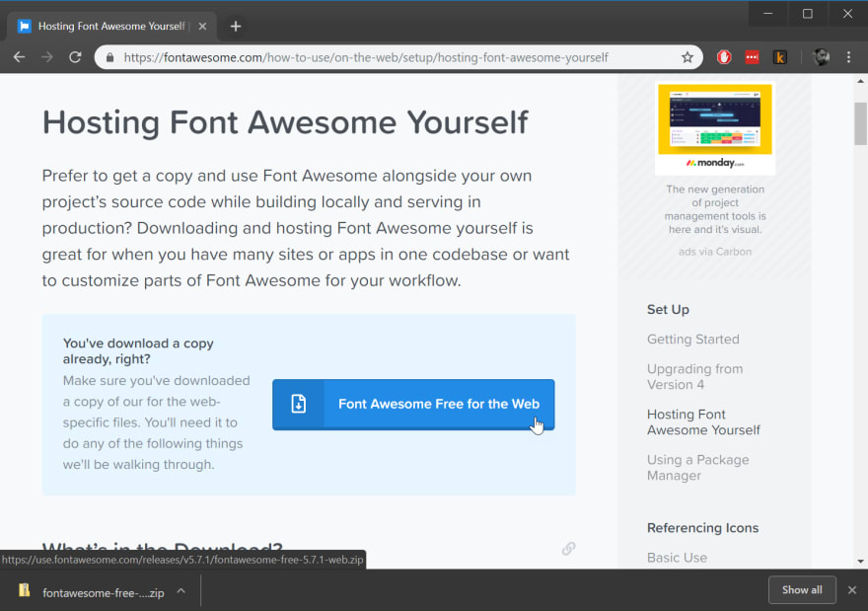The width and height of the screenshot is (868, 611).
Task: Close the Hosting Font Awesome Yourself tab
Action: (202, 26)
